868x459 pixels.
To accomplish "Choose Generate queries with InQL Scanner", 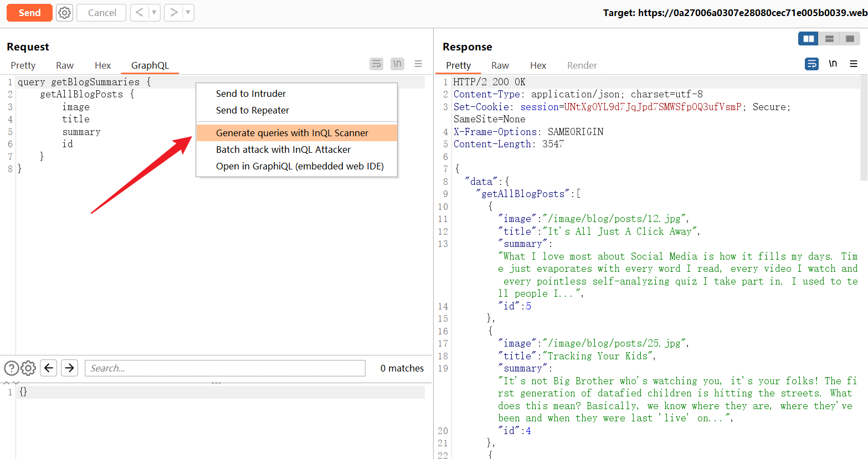I will coord(292,133).
